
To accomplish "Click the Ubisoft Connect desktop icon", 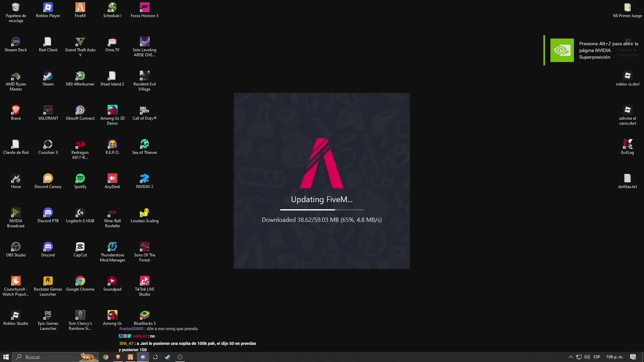I will tap(80, 113).
